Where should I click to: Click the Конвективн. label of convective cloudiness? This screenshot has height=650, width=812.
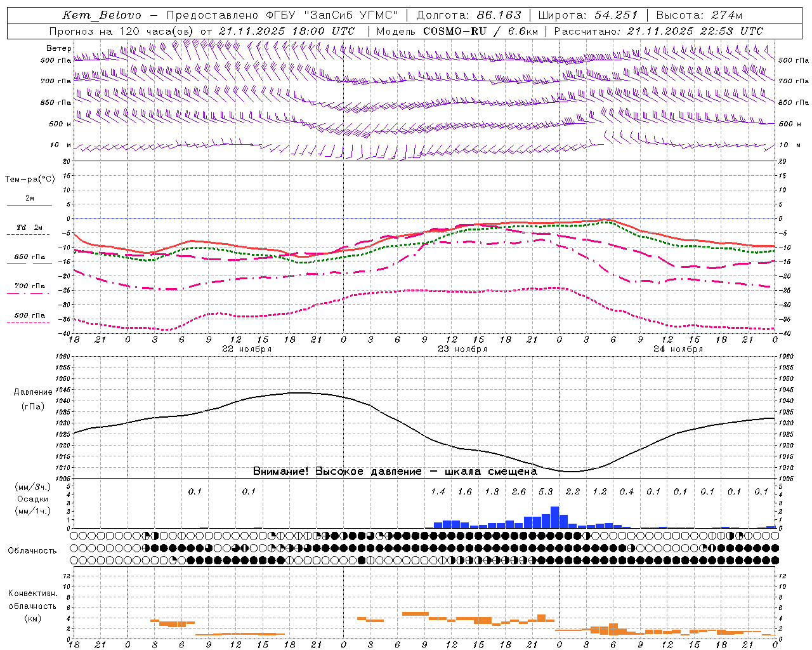33,594
